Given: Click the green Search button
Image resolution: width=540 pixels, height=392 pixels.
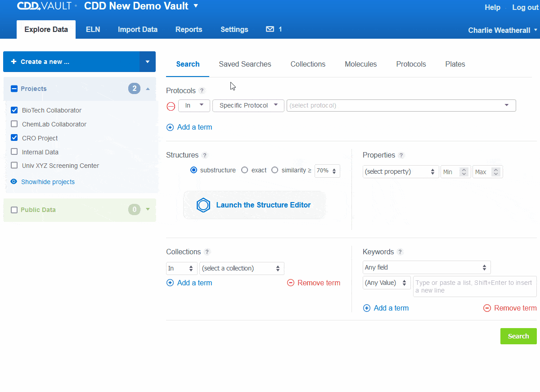Looking at the screenshot, I should coord(518,336).
